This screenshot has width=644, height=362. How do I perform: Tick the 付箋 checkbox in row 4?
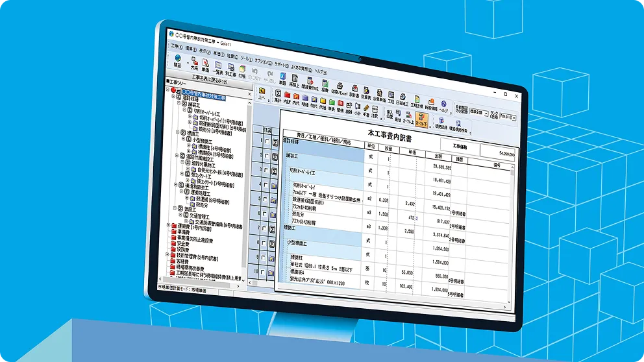pyautogui.click(x=267, y=186)
